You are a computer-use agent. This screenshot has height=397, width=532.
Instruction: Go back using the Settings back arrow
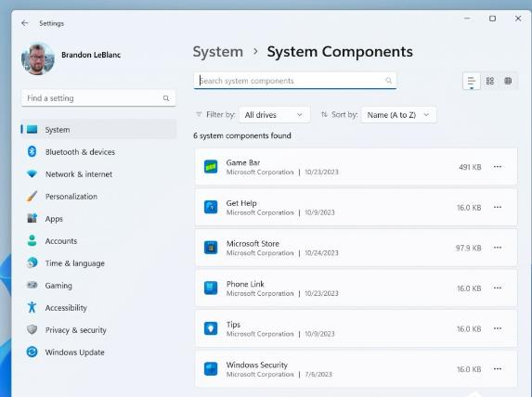[x=25, y=23]
